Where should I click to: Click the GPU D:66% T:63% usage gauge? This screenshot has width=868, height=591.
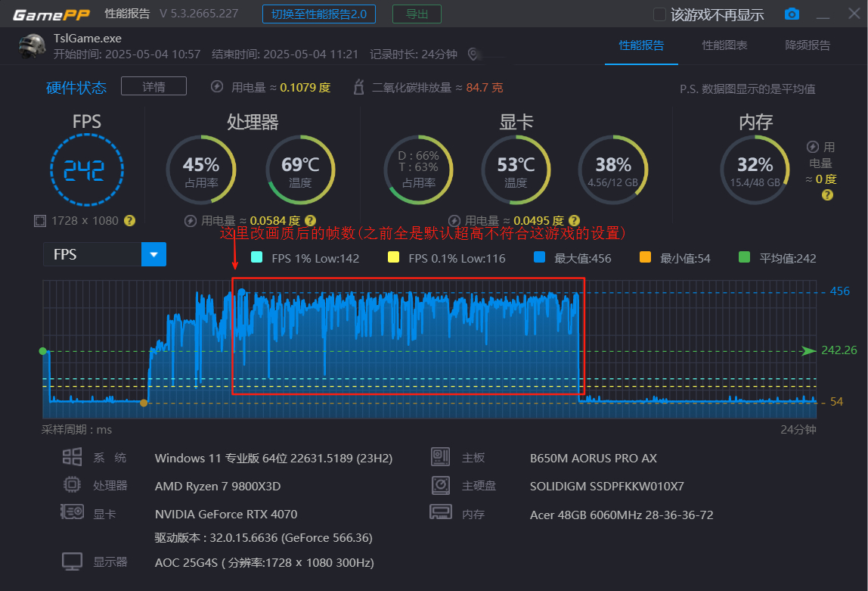click(x=419, y=170)
